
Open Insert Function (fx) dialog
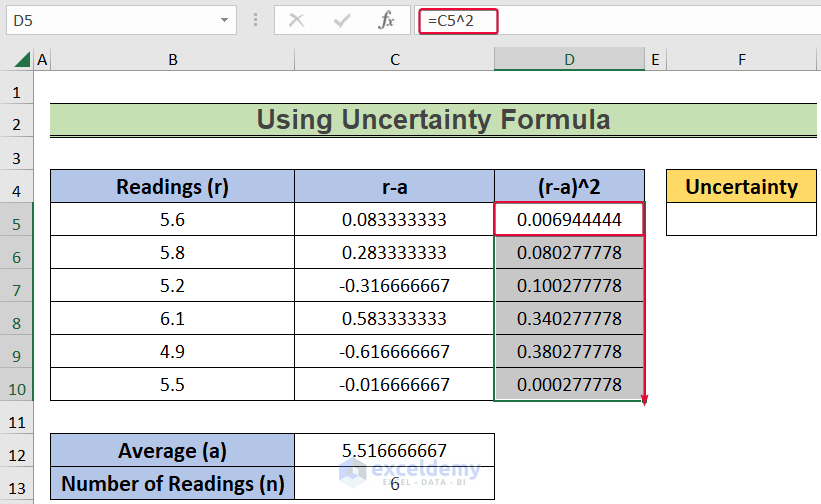pyautogui.click(x=387, y=20)
